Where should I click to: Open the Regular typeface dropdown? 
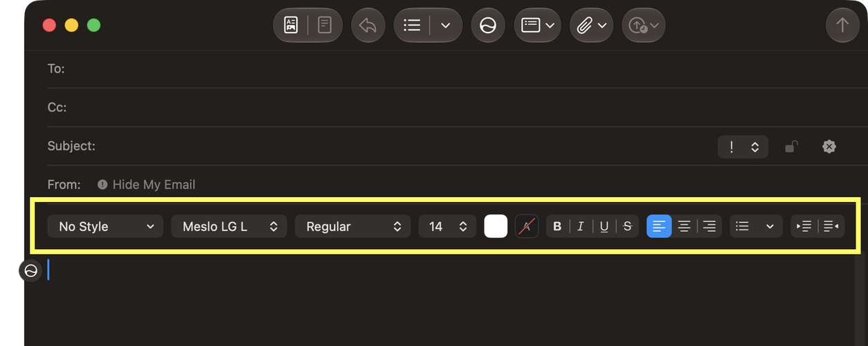pos(353,226)
